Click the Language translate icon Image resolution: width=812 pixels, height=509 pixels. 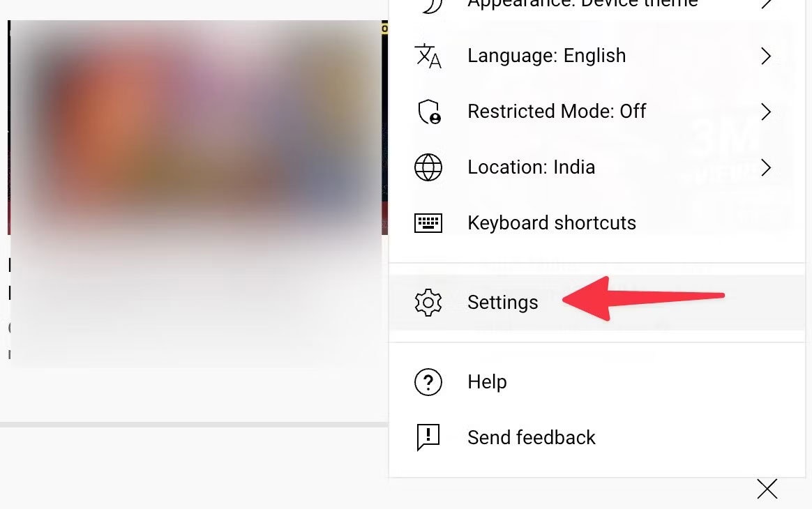[428, 56]
